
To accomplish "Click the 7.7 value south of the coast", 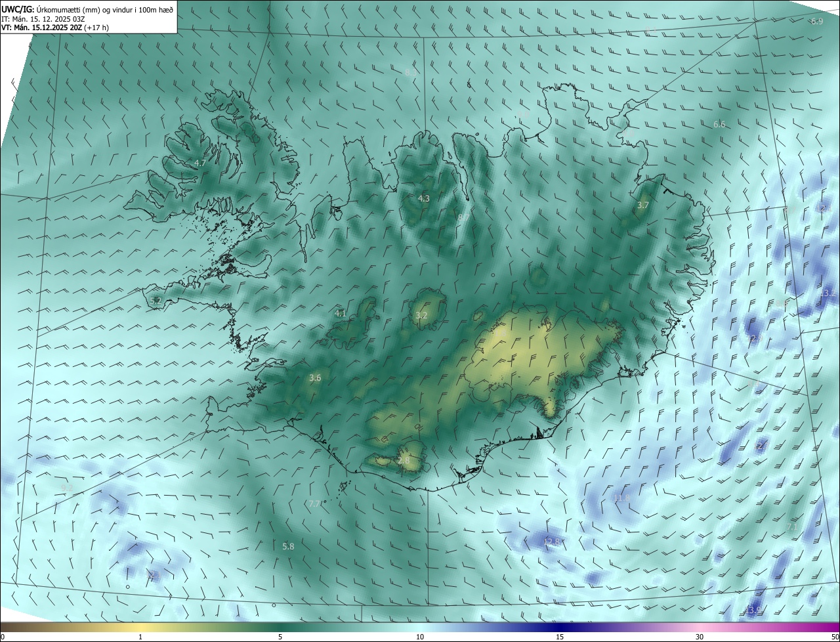I will pos(314,504).
